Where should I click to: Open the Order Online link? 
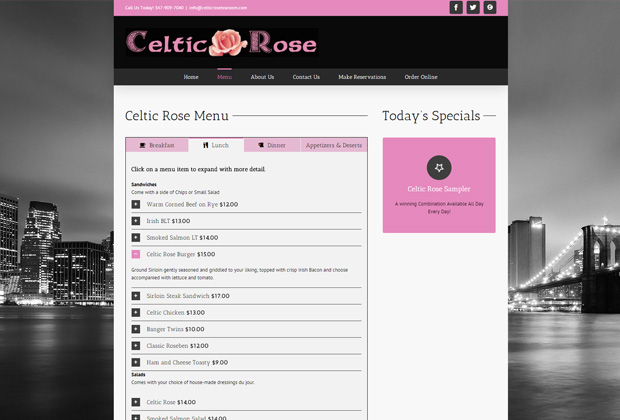(421, 77)
